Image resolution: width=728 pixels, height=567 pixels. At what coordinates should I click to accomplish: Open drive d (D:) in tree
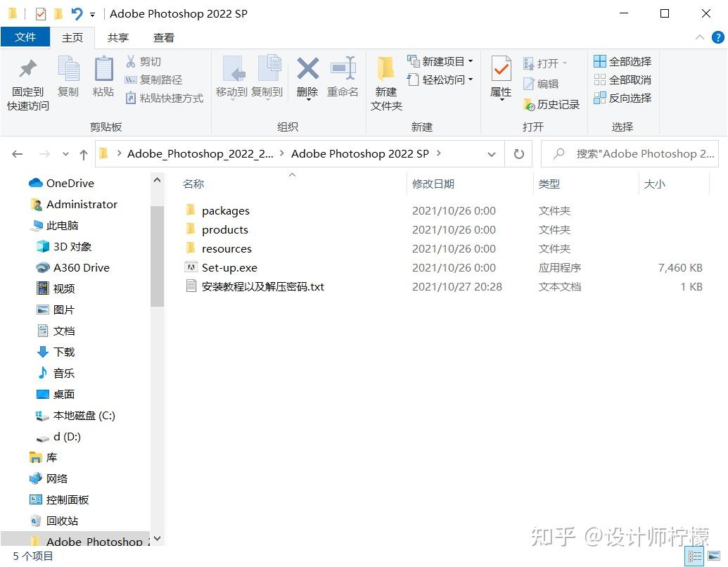(66, 437)
